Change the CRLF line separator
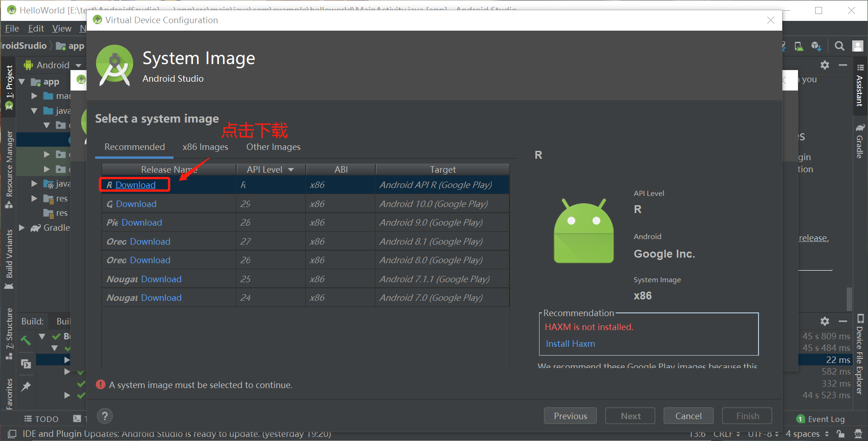The height and width of the screenshot is (441, 868). point(727,434)
